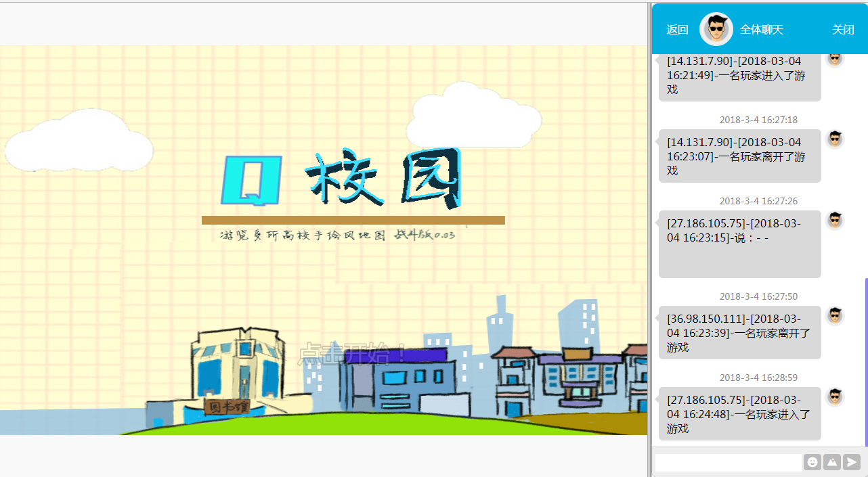Click the chat panel scrollbar

click(866, 362)
